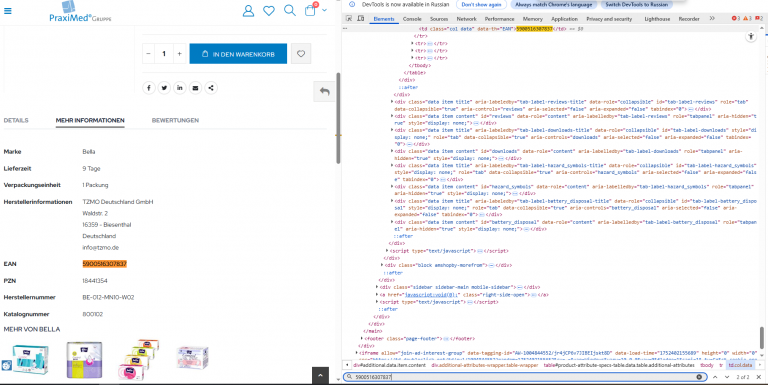The width and height of the screenshot is (768, 385).
Task: Increase product quantity with plus button
Action: [179, 54]
